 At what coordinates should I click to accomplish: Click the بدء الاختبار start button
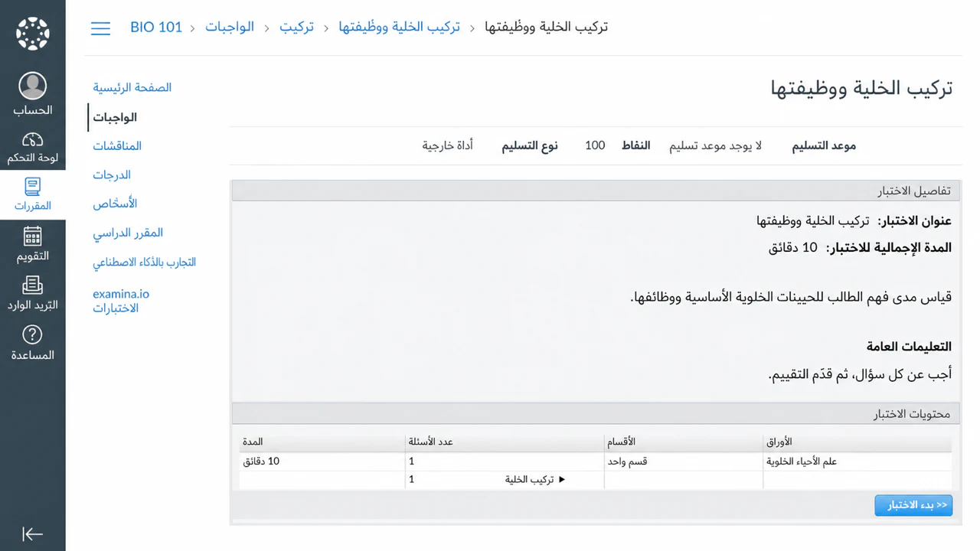(x=913, y=505)
